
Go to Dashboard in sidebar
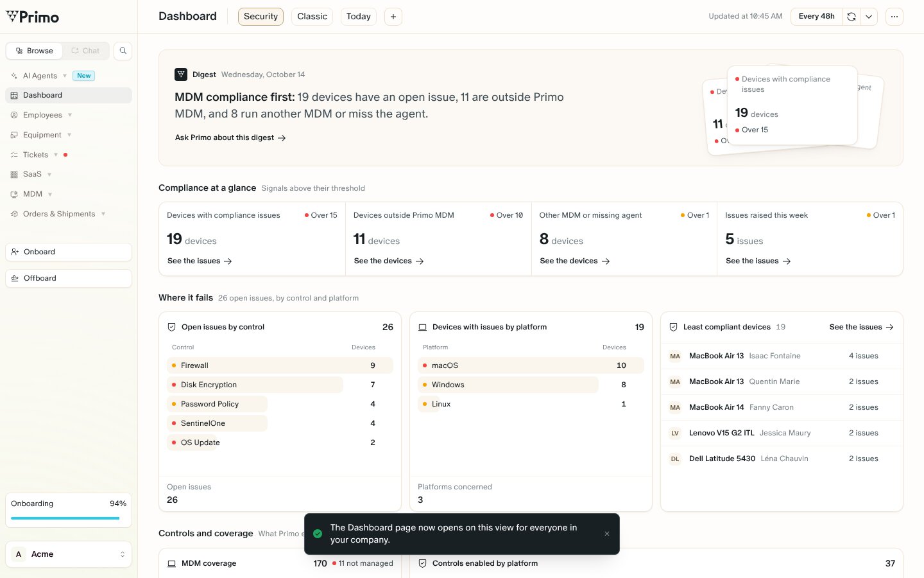[69, 95]
